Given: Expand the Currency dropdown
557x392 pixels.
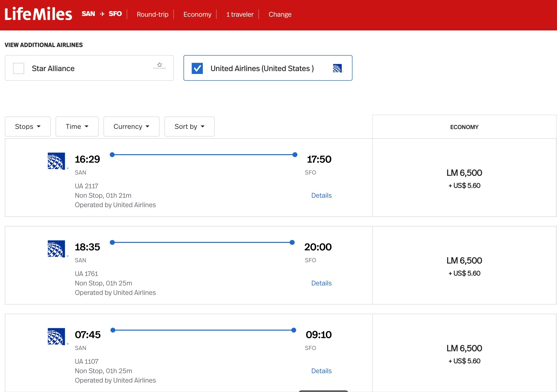Looking at the screenshot, I should (131, 127).
